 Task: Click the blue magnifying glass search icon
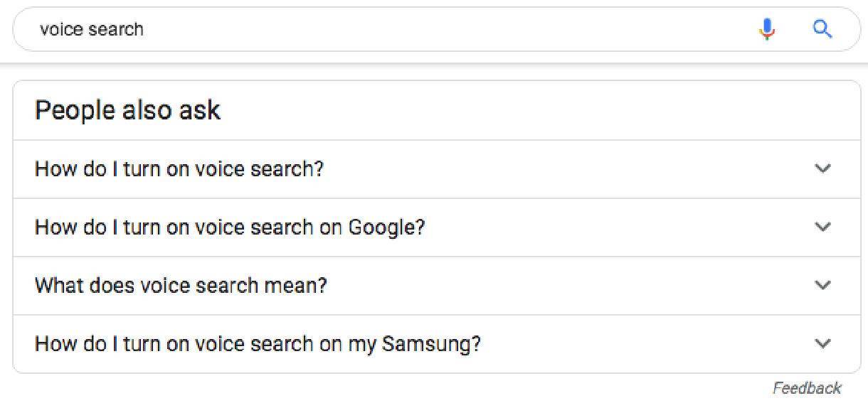point(822,29)
